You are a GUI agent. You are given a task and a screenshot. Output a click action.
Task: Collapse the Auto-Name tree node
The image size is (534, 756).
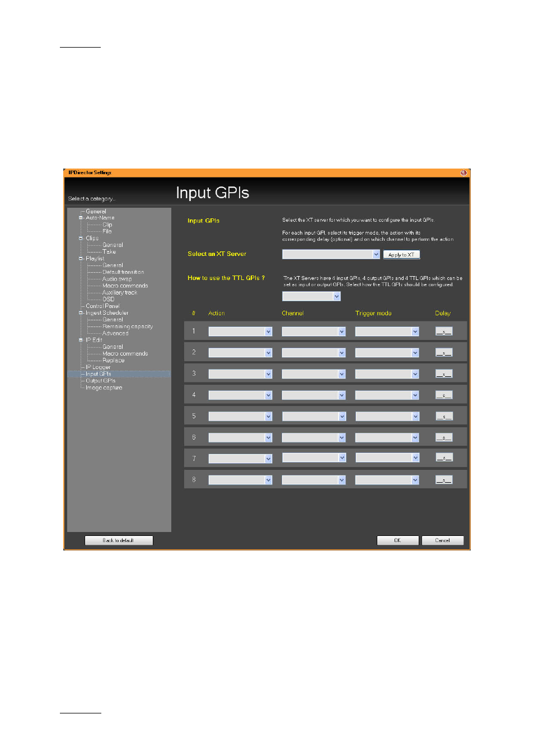click(x=81, y=218)
